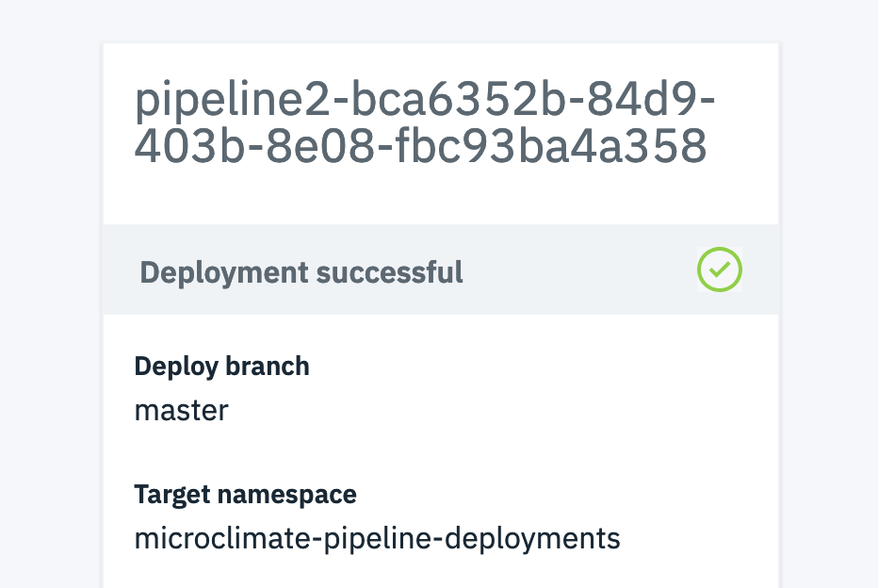Select the Deploy branch label
The image size is (878, 588).
221,366
